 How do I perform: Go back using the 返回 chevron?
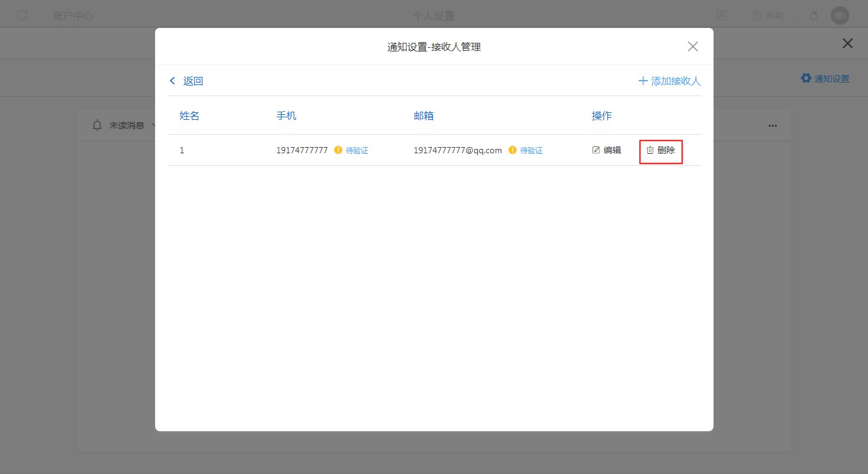tap(172, 81)
